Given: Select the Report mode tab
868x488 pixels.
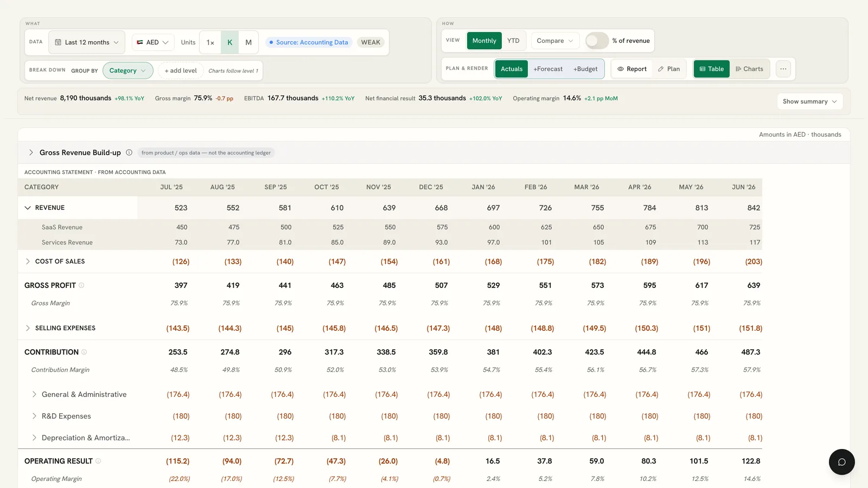Looking at the screenshot, I should tap(632, 69).
